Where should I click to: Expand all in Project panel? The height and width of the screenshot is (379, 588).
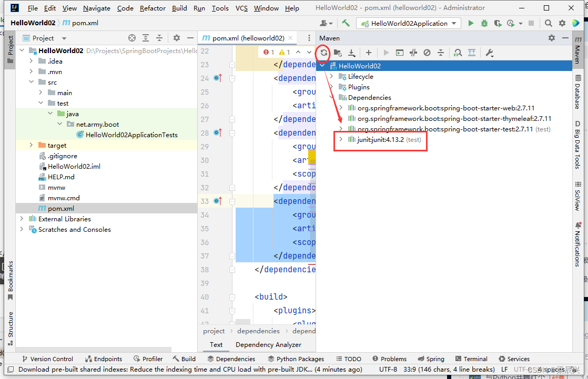[x=146, y=38]
